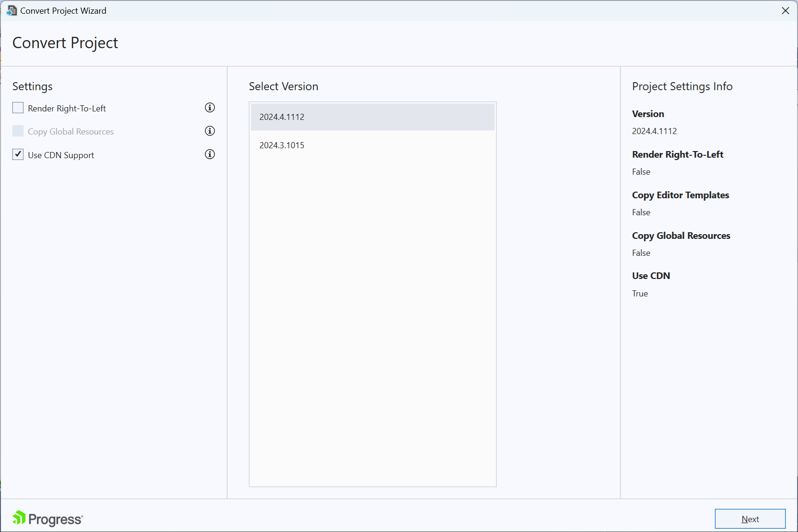Image resolution: width=798 pixels, height=532 pixels.
Task: Click the False value under Copy Editor Templates
Action: click(641, 212)
